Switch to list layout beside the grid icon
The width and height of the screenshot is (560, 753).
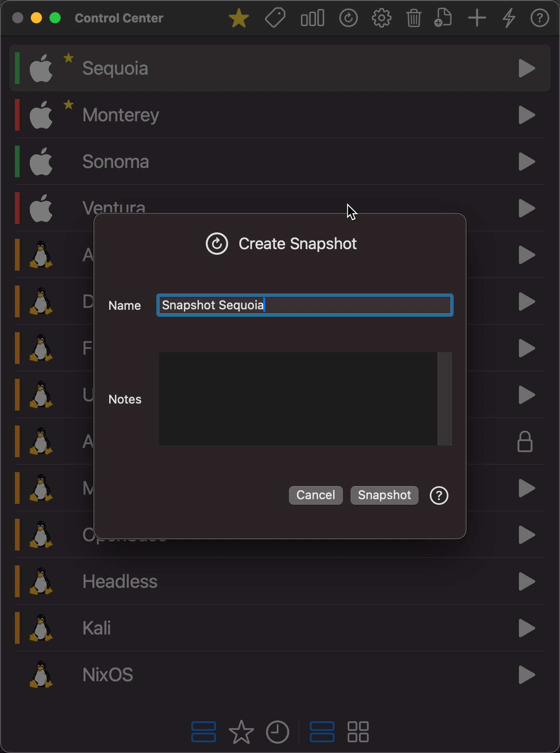[x=322, y=732]
